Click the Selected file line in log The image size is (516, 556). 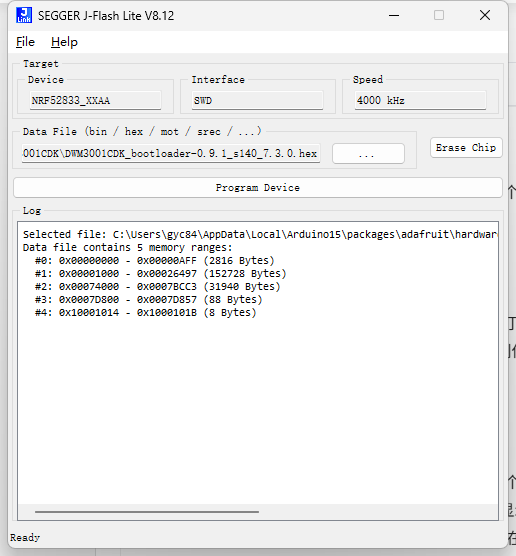click(x=260, y=234)
